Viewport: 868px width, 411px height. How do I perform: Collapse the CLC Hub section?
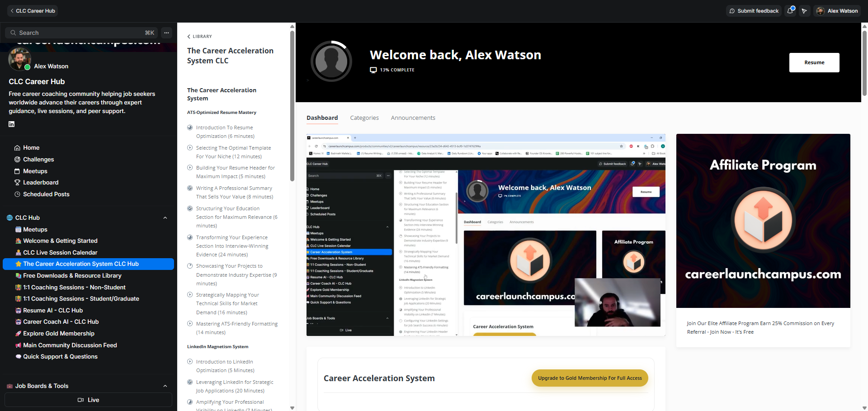(165, 218)
